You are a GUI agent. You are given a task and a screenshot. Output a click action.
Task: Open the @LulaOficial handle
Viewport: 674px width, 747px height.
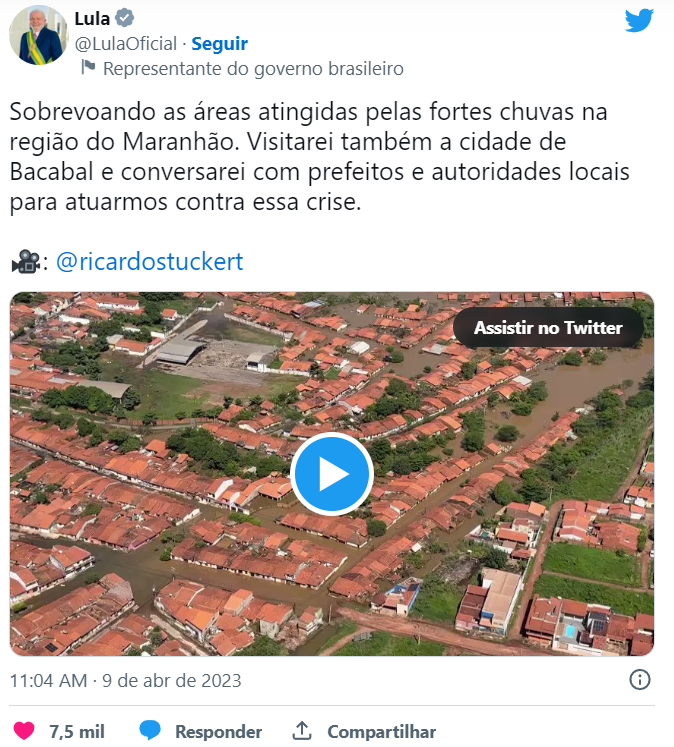(126, 44)
